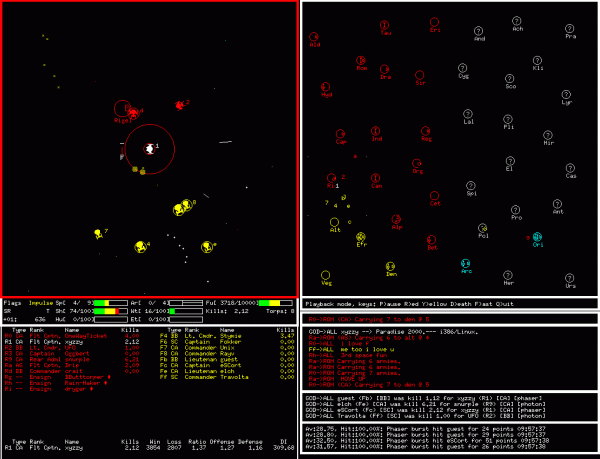Select the yellow ship numbered 7
This screenshot has height=459, width=600.
pos(98,233)
